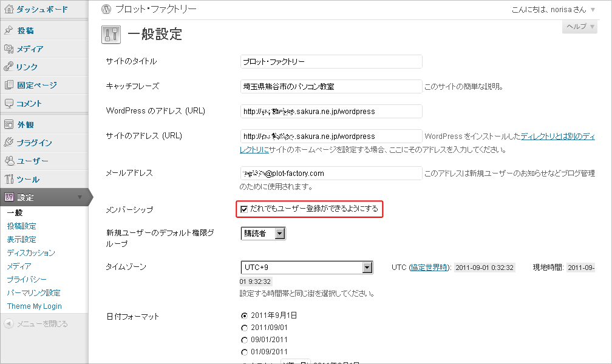Screen dimensions: 612x364
Task: Open the UTC+9 timezone dropdown
Action: 307,268
